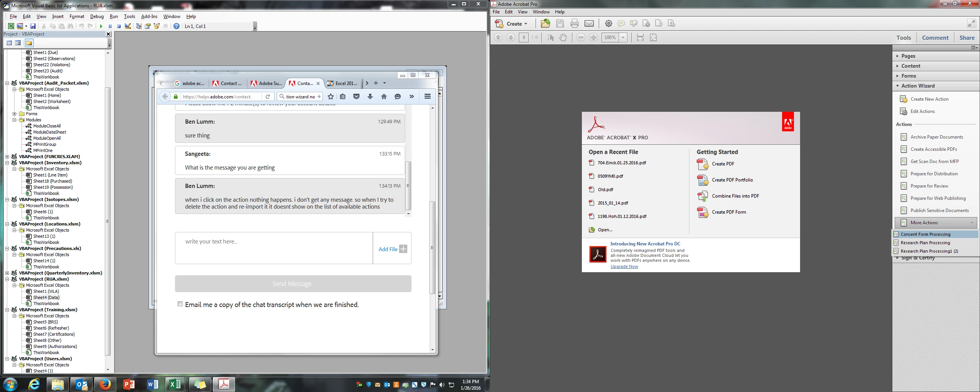The width and height of the screenshot is (980, 392).
Task: Expand VBAProject (FUNCRES.XLAM) node
Action: (x=7, y=157)
